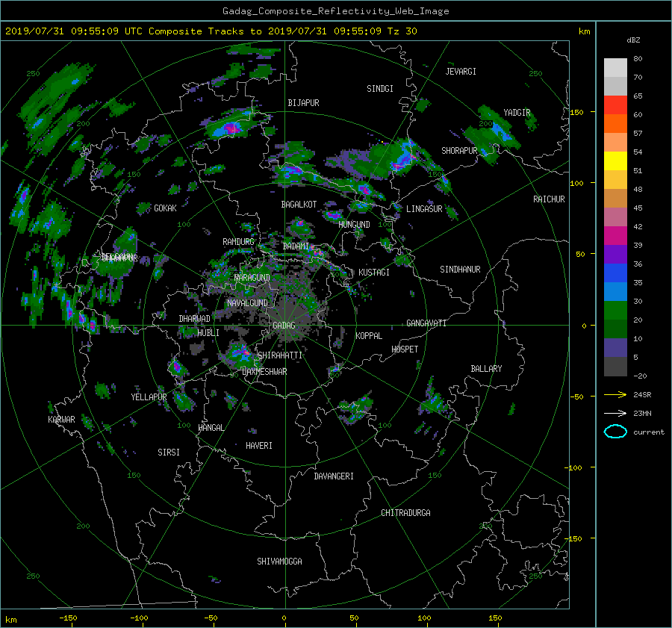Click the DAVANGERI city label
Image resolution: width=672 pixels, height=628 pixels.
click(334, 476)
